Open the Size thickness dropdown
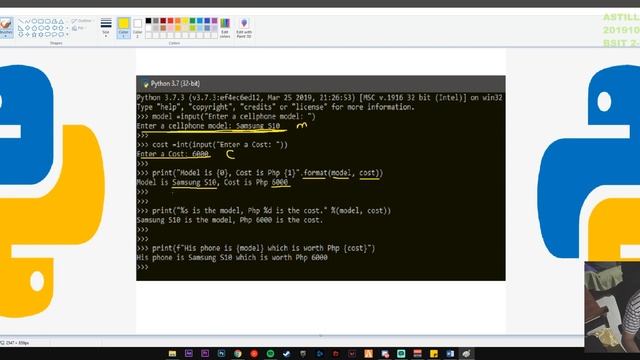Image resolution: width=640 pixels, height=360 pixels. pos(106,28)
